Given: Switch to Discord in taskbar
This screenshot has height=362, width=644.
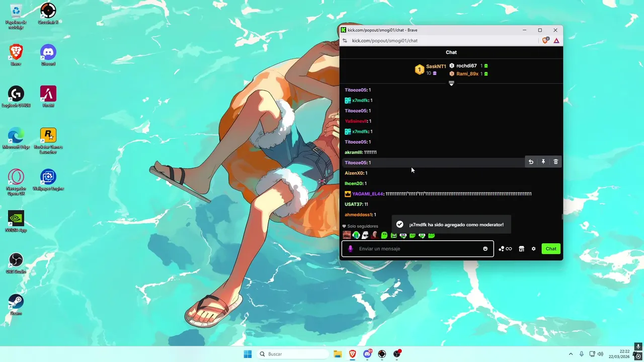Looking at the screenshot, I should (367, 354).
